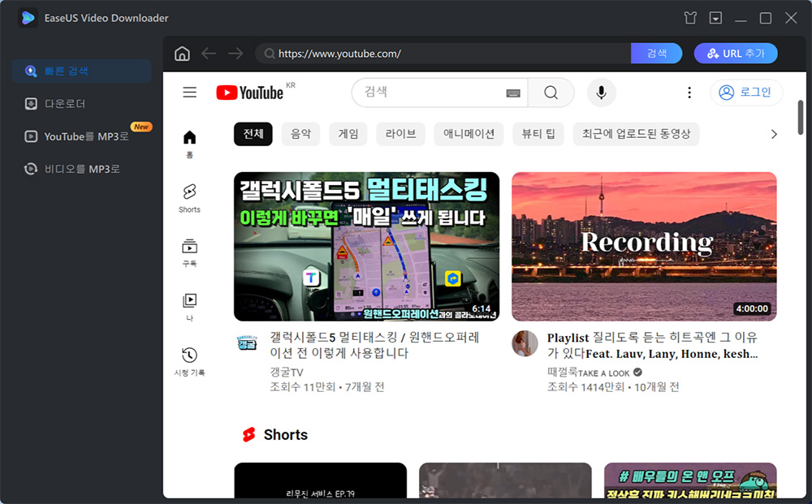Navigate back with the left arrow

(209, 54)
